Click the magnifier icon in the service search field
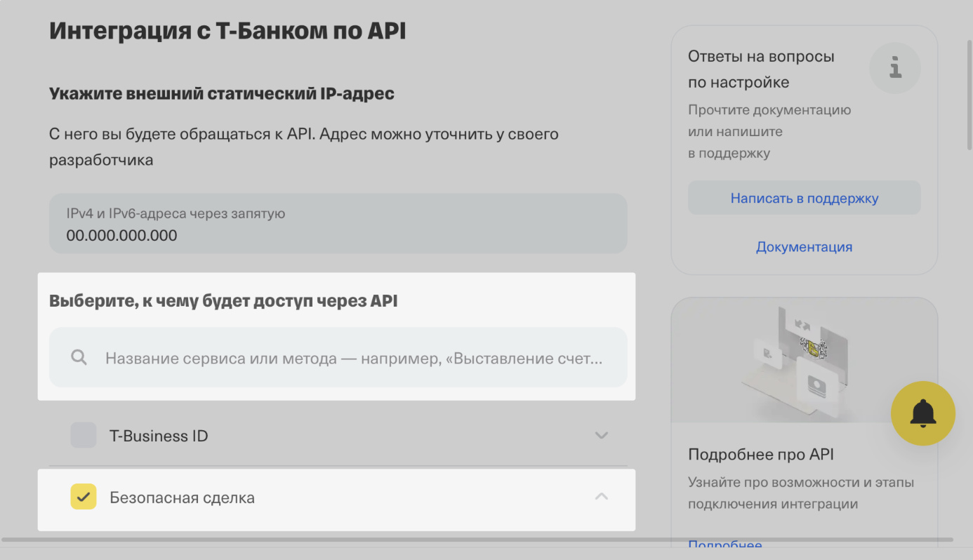The image size is (973, 560). (x=79, y=357)
